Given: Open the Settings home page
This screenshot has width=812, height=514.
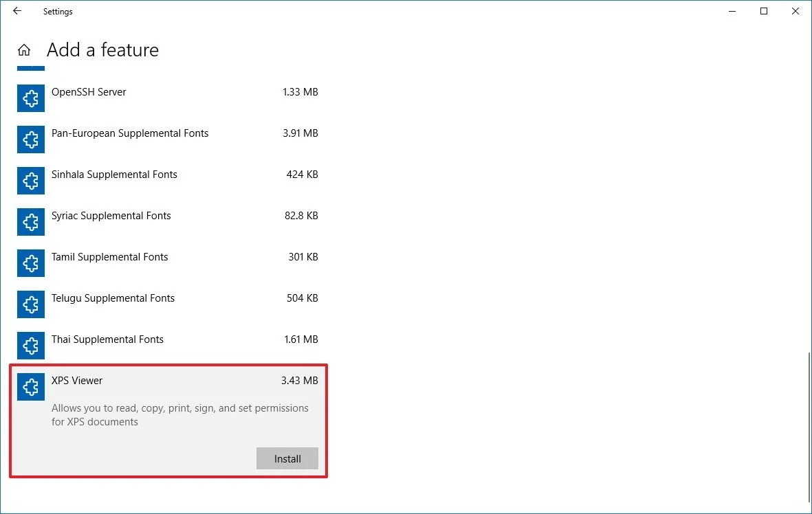Looking at the screenshot, I should click(x=24, y=49).
